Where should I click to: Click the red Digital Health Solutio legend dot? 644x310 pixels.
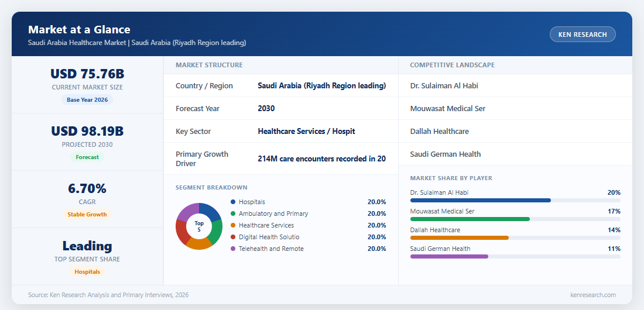[x=233, y=237]
